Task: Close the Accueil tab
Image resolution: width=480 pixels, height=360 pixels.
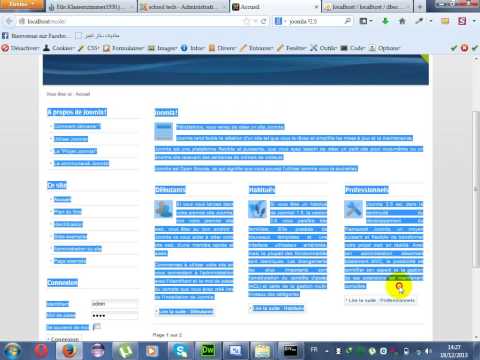Action: (316, 7)
